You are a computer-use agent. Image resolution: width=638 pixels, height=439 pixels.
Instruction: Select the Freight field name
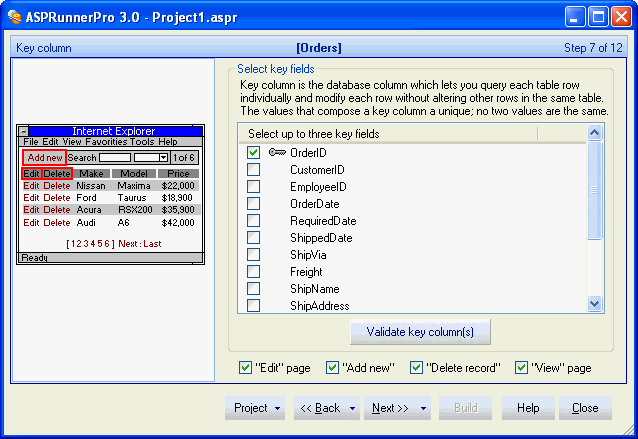[x=306, y=272]
